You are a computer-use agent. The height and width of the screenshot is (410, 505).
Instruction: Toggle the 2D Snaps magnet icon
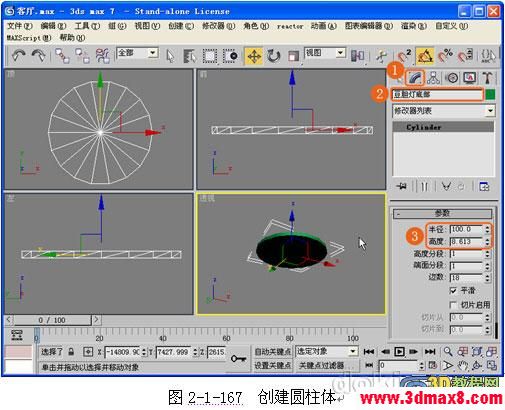(x=404, y=56)
